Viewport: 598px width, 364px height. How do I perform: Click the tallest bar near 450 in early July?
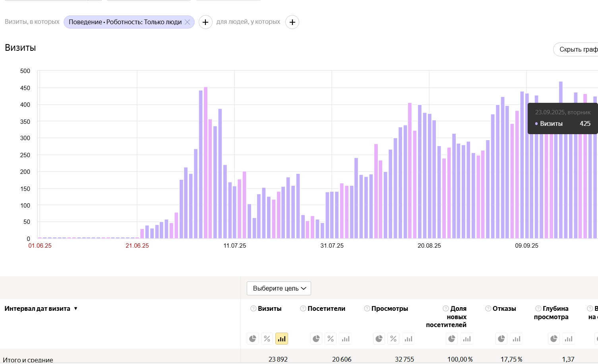point(205,163)
